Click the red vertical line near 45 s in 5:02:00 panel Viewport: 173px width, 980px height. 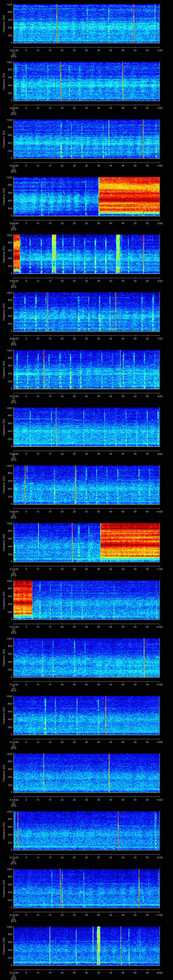[x=123, y=81]
